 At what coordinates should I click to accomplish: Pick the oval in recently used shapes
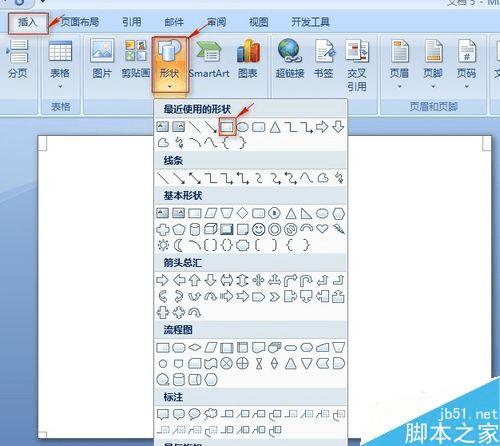(243, 127)
